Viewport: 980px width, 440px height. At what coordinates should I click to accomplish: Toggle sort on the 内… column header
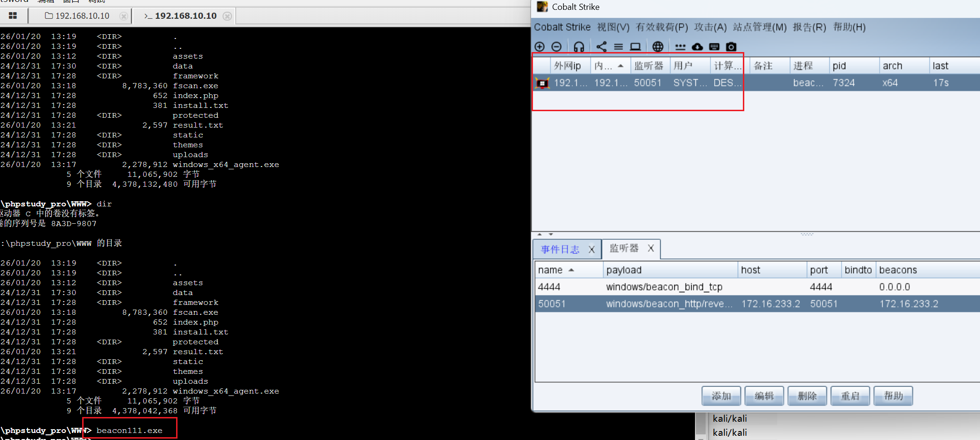(x=610, y=66)
